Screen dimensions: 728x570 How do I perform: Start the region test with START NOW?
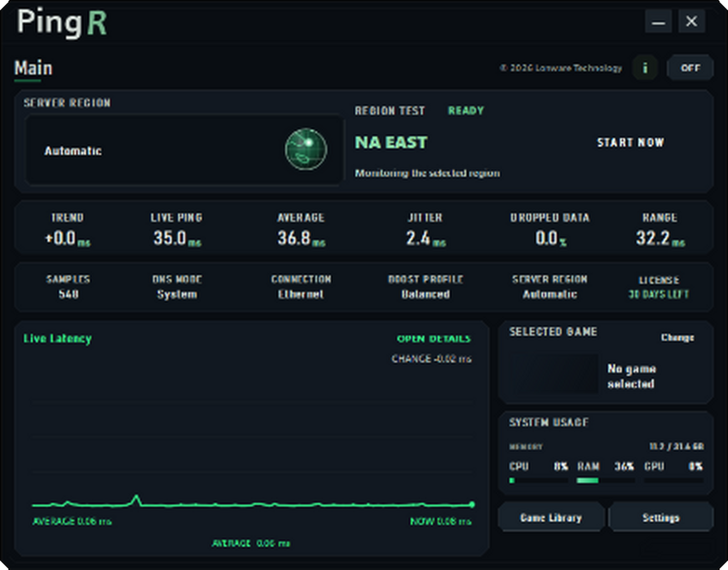tap(630, 142)
